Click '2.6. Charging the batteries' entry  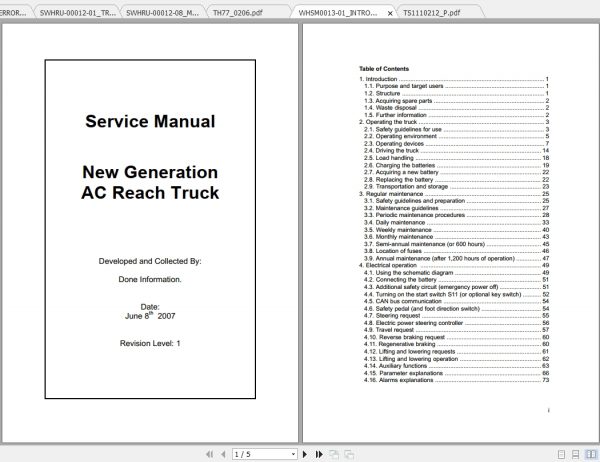(x=457, y=165)
